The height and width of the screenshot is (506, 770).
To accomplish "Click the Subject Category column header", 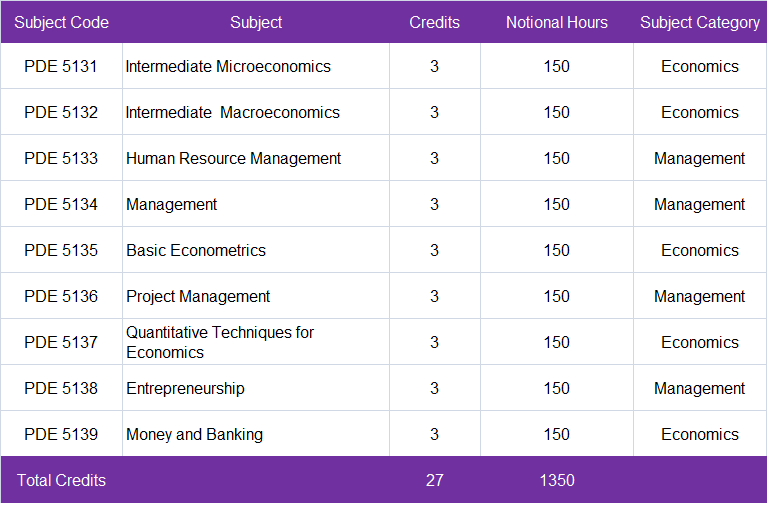I will [x=700, y=22].
